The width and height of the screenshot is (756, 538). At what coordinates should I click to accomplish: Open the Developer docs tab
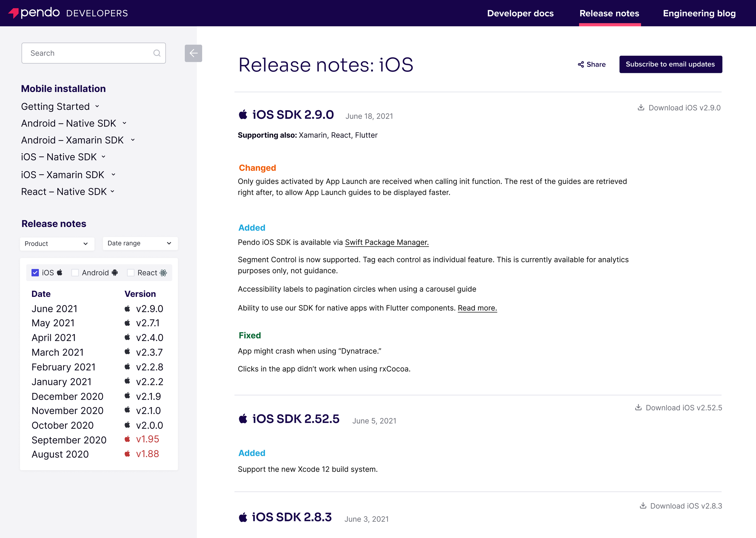click(x=520, y=13)
